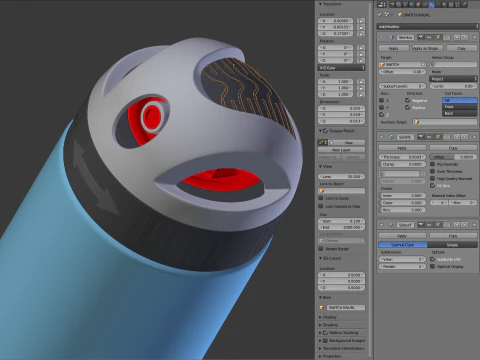The image size is (480, 360).
Task: Toggle Render Border checkbox
Action: pos(321,249)
